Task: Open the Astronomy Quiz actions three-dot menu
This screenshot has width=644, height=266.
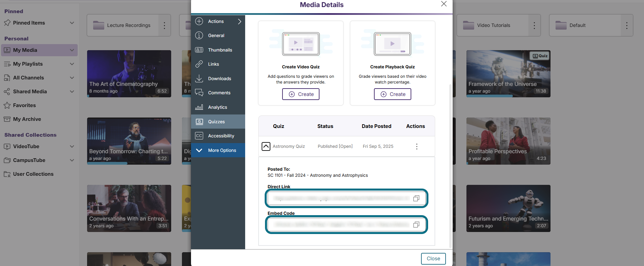Action: coord(417,146)
